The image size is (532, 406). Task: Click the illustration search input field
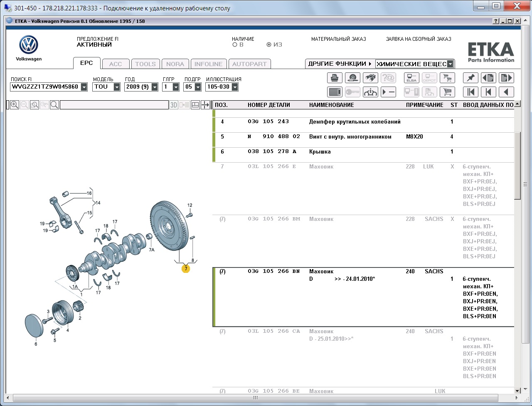[114, 105]
